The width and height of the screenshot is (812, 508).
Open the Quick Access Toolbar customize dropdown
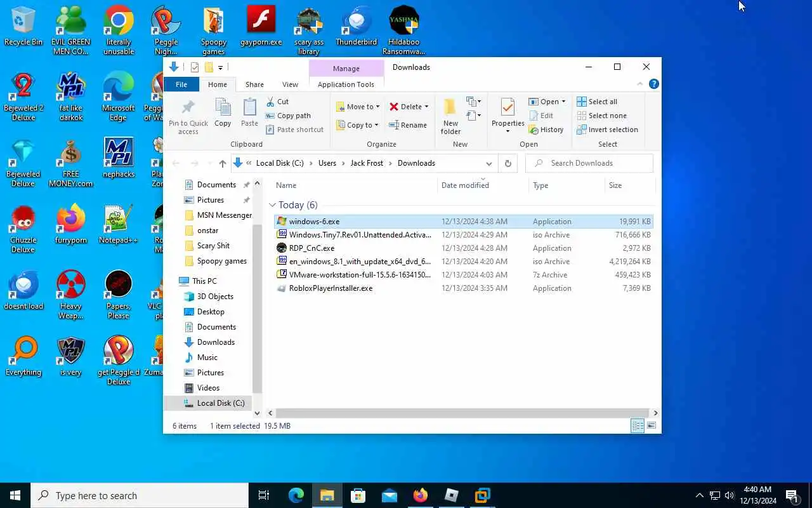[220, 67]
